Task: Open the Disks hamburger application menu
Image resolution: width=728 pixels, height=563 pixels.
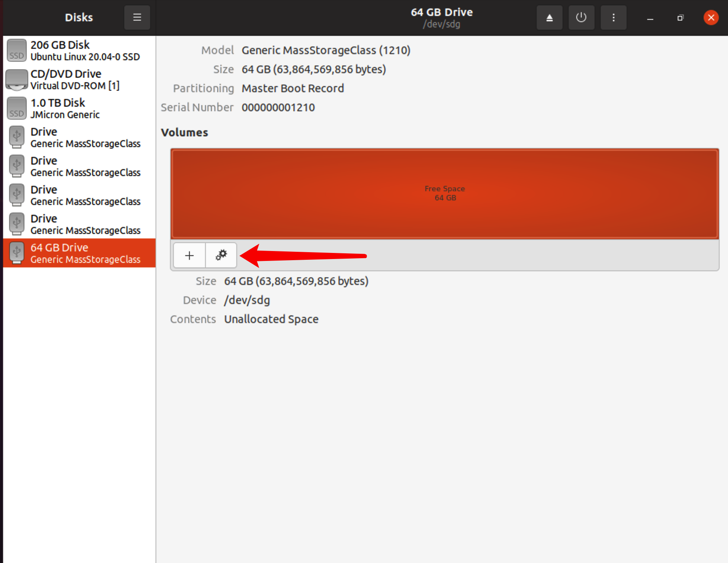Action: tap(137, 18)
